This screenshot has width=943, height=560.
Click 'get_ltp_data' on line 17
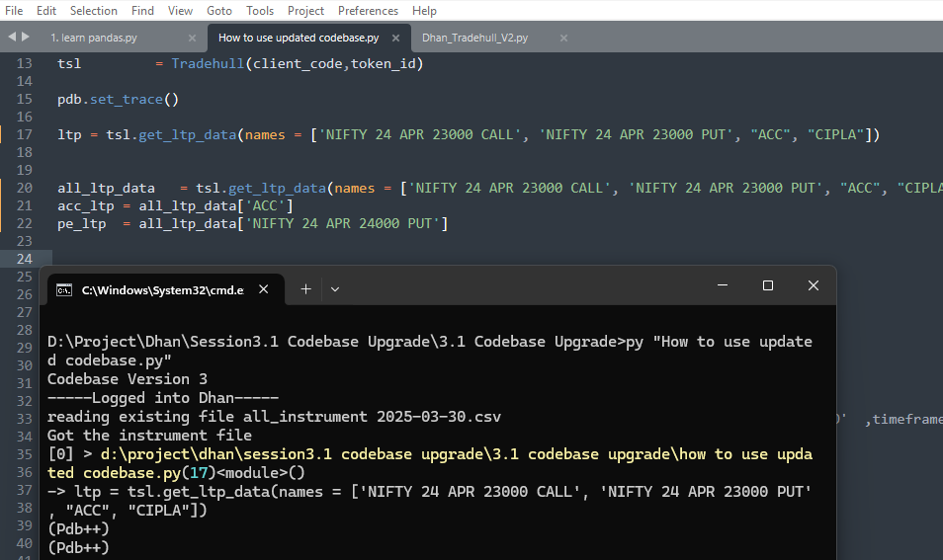tap(188, 135)
